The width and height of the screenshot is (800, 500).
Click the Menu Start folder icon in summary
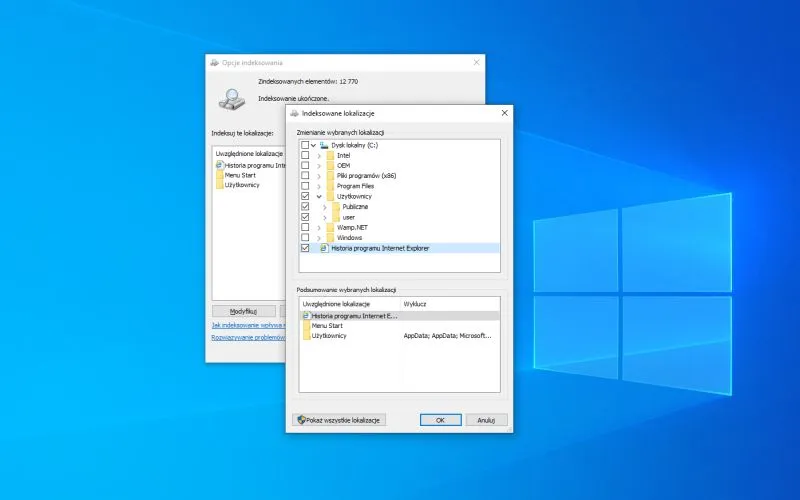point(306,326)
